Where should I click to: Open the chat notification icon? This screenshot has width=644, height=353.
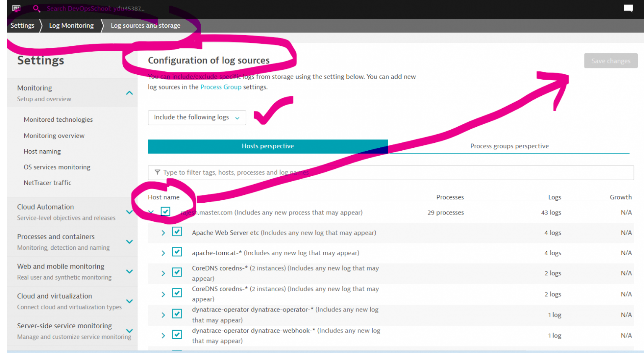(x=628, y=8)
